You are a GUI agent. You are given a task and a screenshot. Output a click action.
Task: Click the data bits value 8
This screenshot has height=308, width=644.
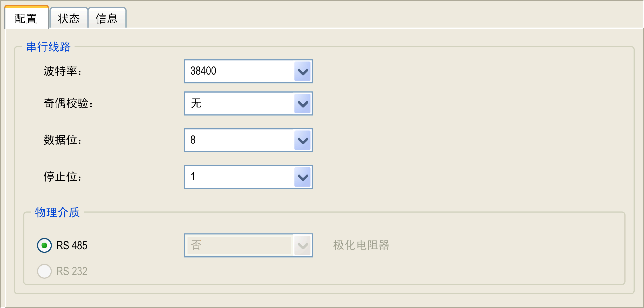pyautogui.click(x=193, y=140)
